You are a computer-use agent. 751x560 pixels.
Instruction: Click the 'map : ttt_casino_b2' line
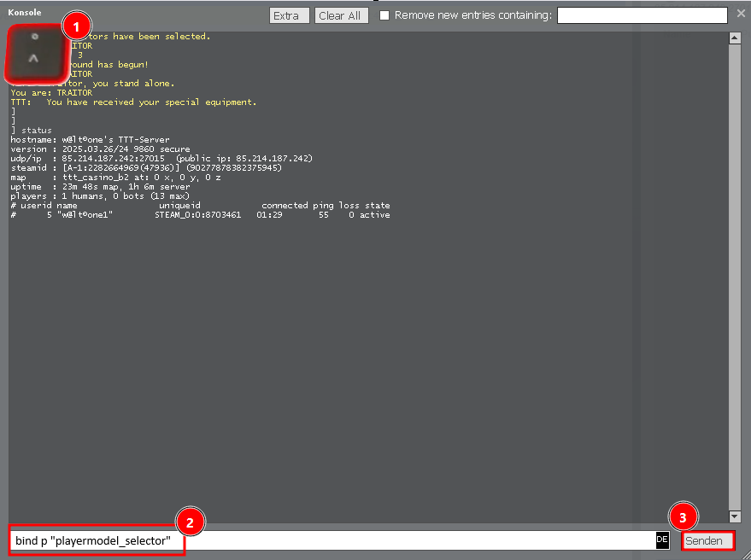(x=115, y=177)
